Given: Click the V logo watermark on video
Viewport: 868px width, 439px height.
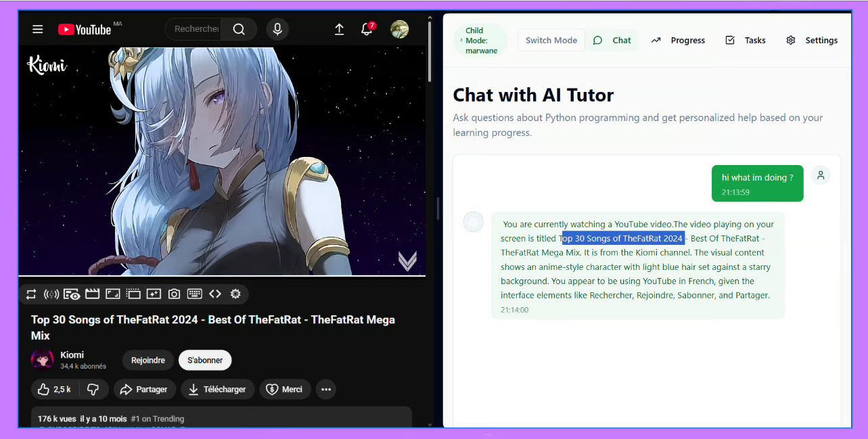Looking at the screenshot, I should click(x=407, y=260).
